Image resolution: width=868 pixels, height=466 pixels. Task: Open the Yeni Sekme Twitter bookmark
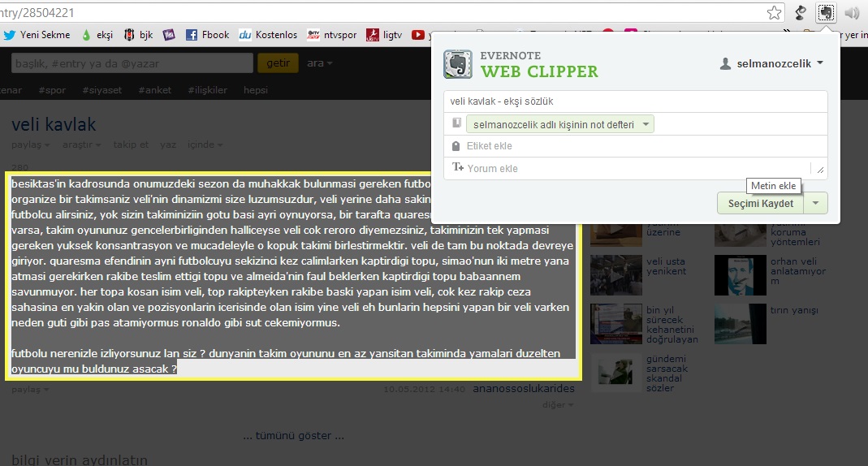(x=37, y=35)
